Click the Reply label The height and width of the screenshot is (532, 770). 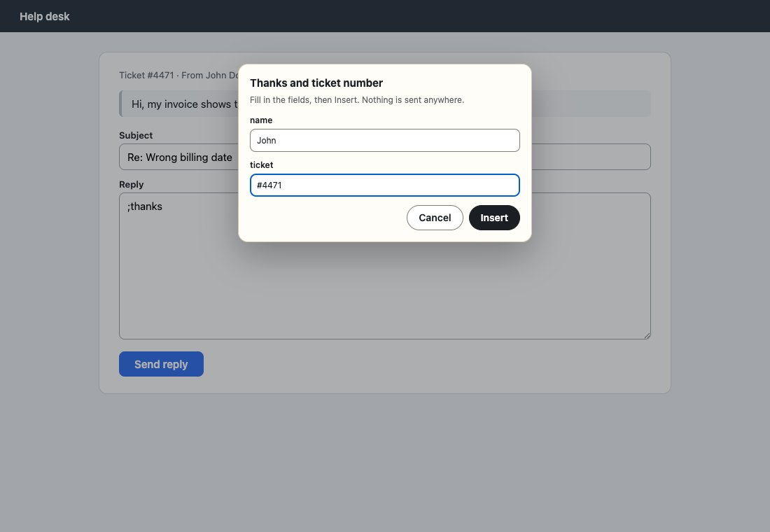pos(131,185)
